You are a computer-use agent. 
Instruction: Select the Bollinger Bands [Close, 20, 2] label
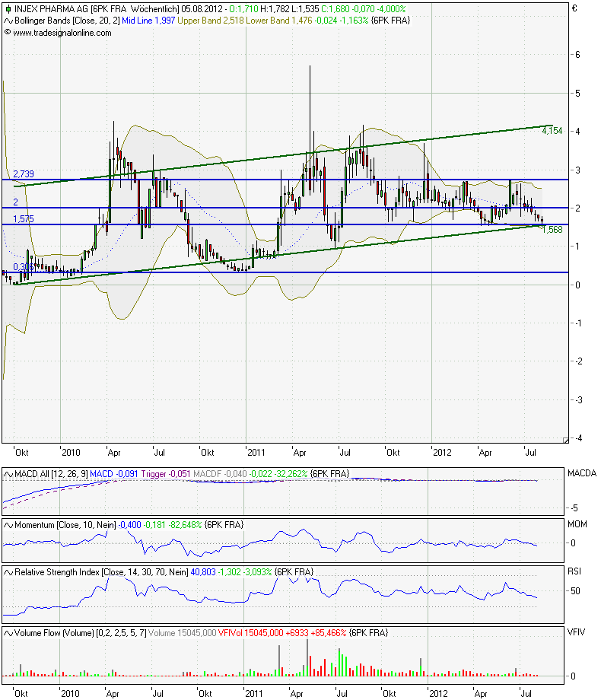[x=67, y=21]
